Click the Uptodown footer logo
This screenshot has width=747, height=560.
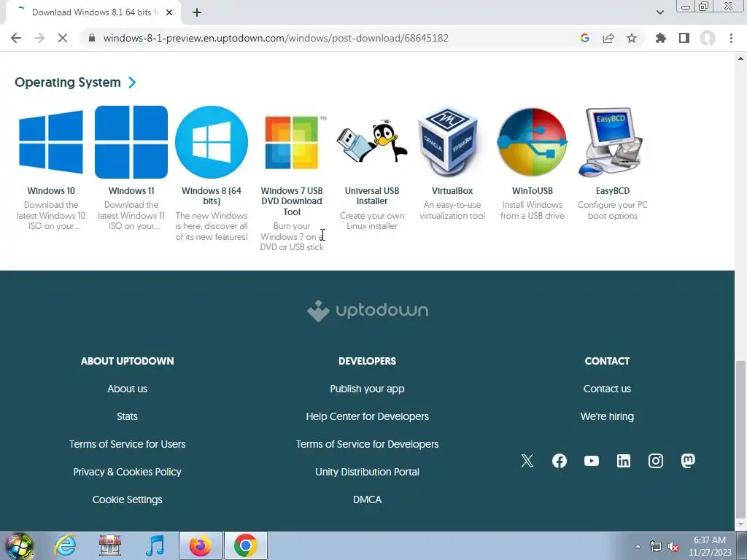[x=368, y=311]
